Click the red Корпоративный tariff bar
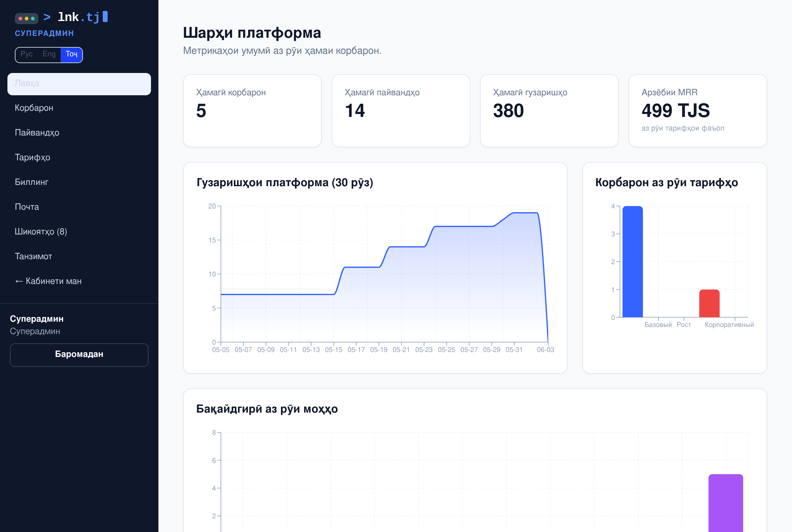Image resolution: width=792 pixels, height=532 pixels. (x=709, y=303)
